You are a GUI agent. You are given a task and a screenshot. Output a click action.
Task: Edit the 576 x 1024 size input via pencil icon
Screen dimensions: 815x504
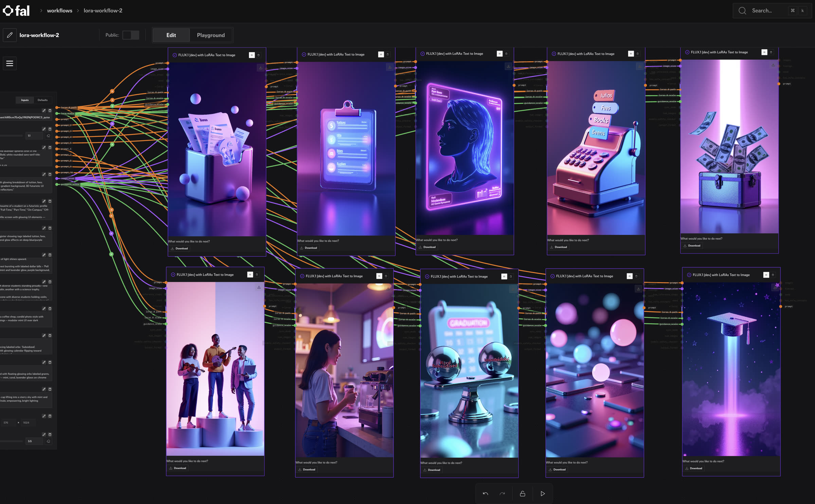click(44, 416)
